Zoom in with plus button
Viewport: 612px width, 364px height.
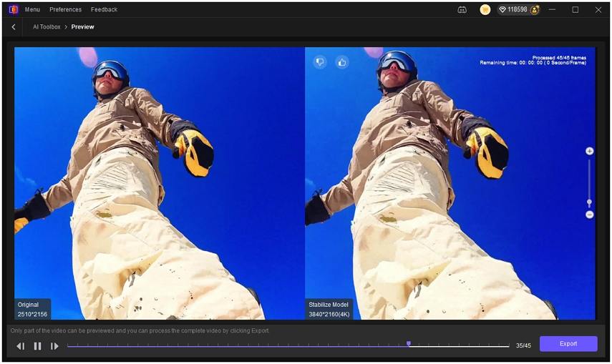590,151
